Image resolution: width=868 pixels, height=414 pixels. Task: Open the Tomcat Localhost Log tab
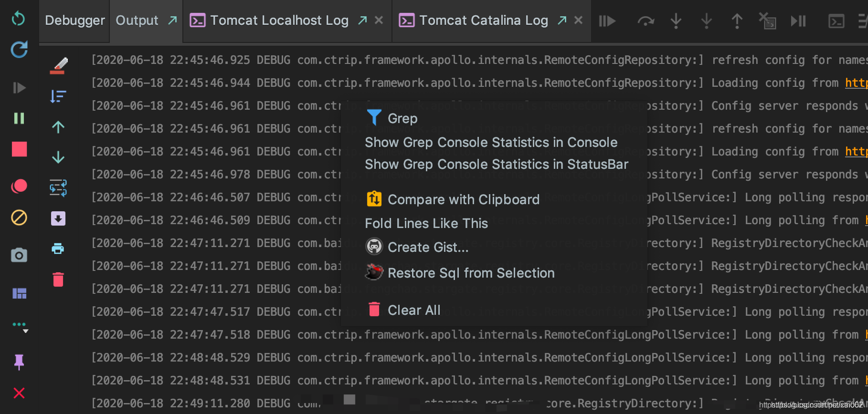pyautogui.click(x=279, y=21)
